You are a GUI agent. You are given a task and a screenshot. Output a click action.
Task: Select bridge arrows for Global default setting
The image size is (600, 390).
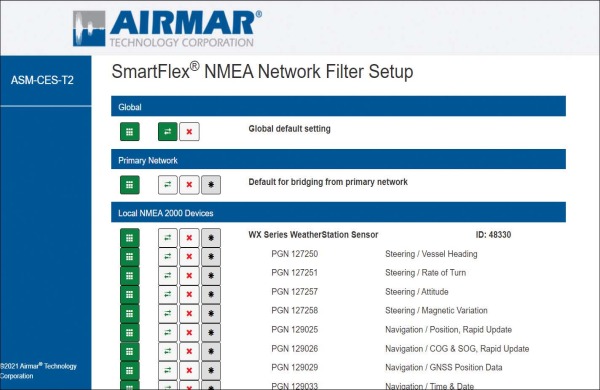tap(168, 132)
